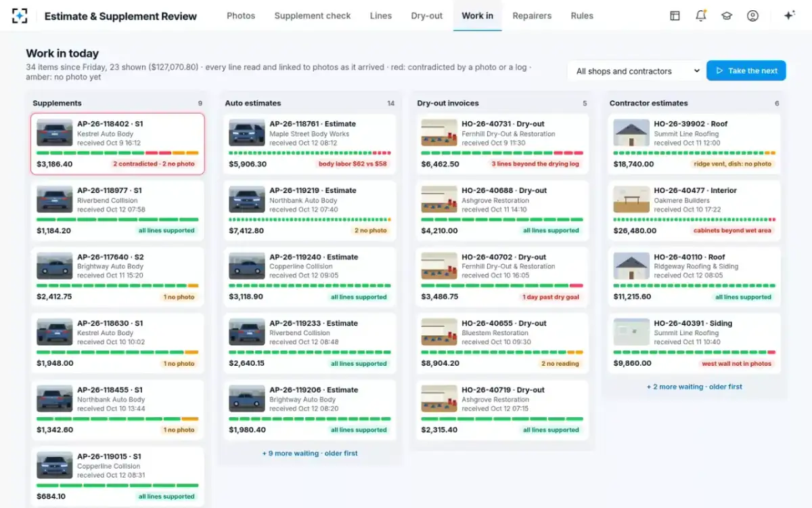This screenshot has height=508, width=812.
Task: Select the Work in tab
Action: [x=478, y=16]
